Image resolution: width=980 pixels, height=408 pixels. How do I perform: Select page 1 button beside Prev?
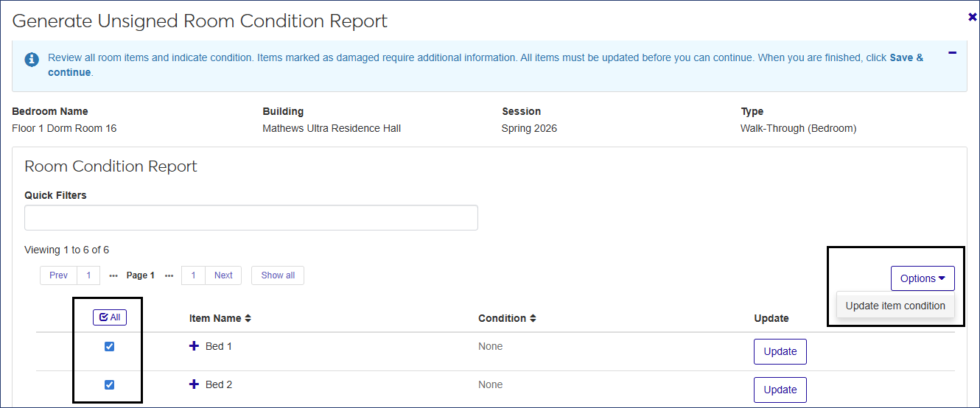(88, 275)
